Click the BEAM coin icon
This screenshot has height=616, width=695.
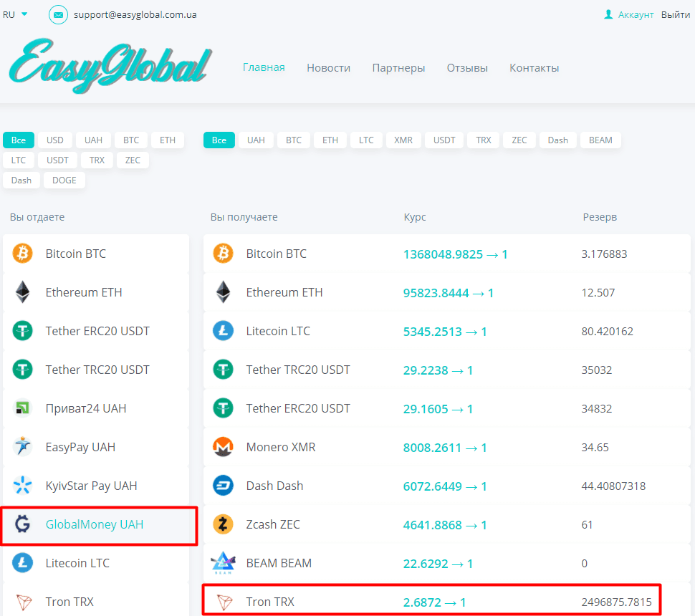223,564
